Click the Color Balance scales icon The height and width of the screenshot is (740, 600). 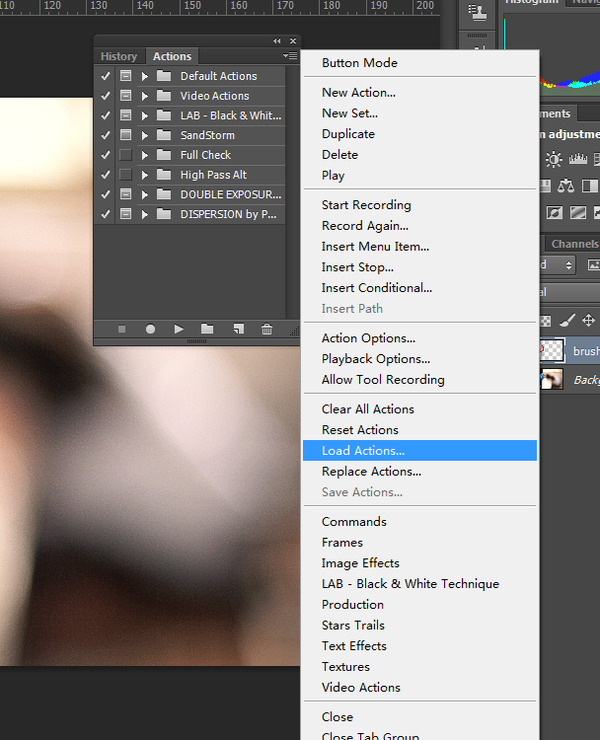[x=566, y=186]
